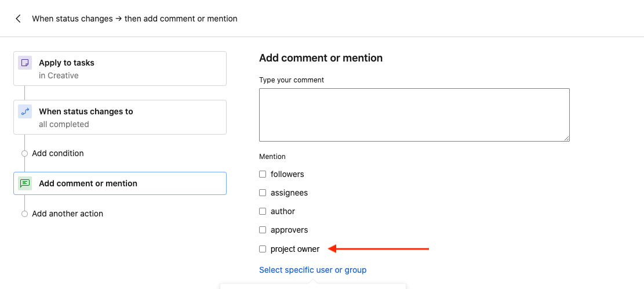Image resolution: width=644 pixels, height=289 pixels.
Task: Open Select specific user or group
Action: (x=312, y=270)
